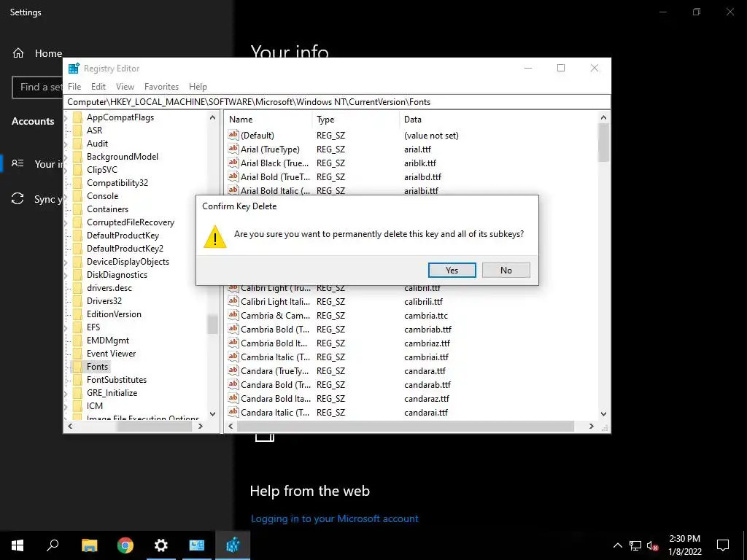Select the Arial Black value icon
Image resolution: width=747 pixels, height=560 pixels.
233,163
